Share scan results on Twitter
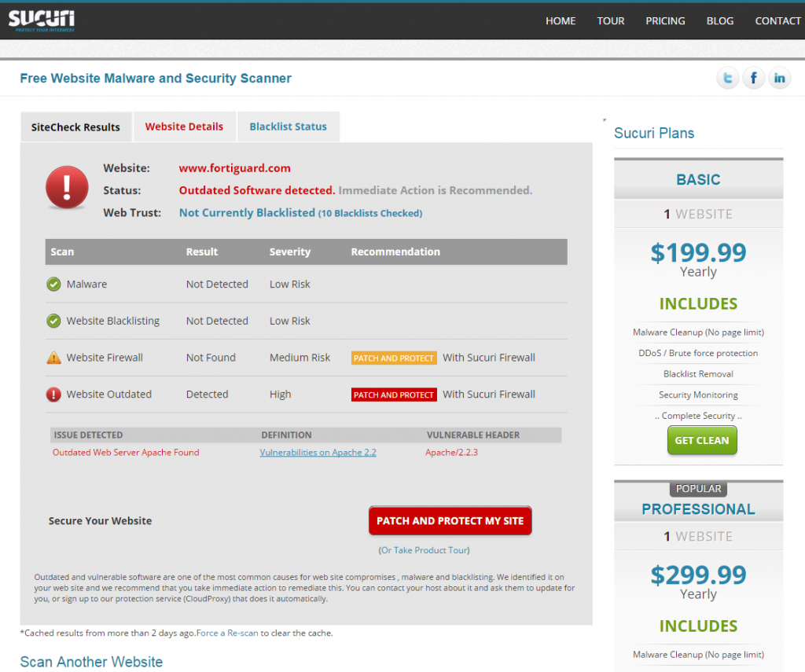The width and height of the screenshot is (805, 672). pyautogui.click(x=727, y=78)
